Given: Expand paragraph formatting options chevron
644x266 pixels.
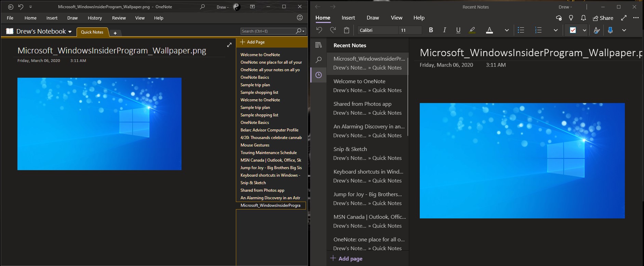Looking at the screenshot, I should 555,30.
